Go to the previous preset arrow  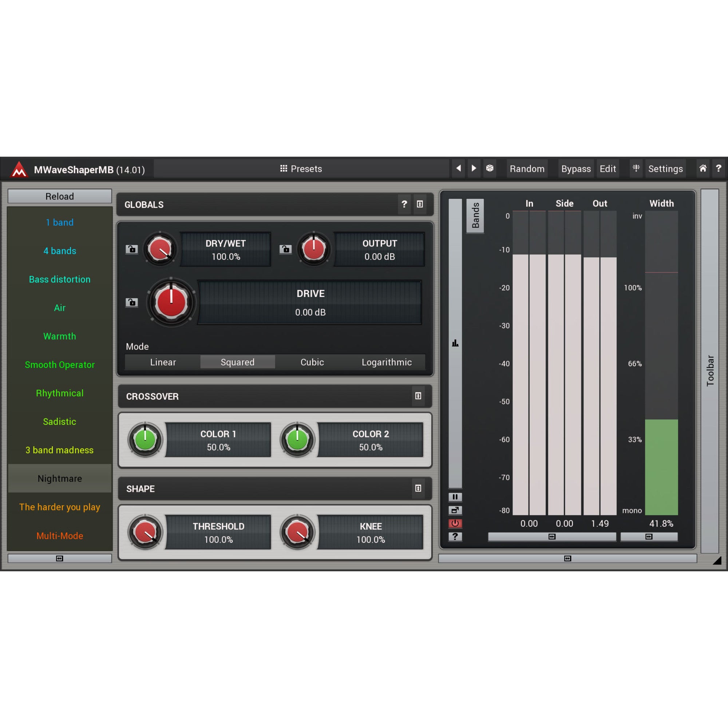pos(459,169)
